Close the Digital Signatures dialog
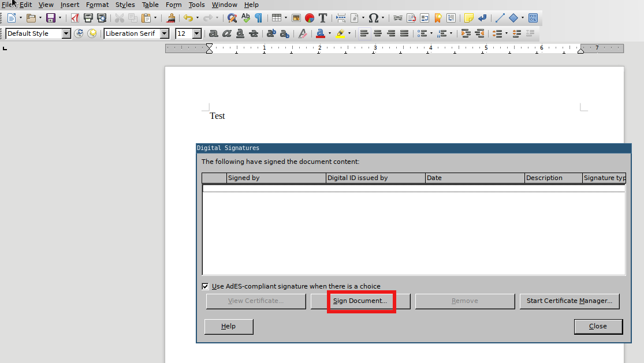Screen dimensions: 644x363 pos(598,327)
